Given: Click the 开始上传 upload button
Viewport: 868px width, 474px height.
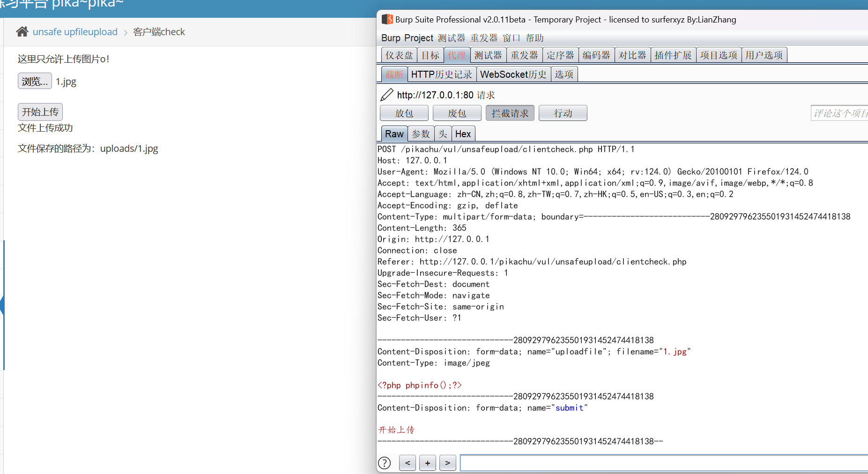Looking at the screenshot, I should tap(40, 112).
